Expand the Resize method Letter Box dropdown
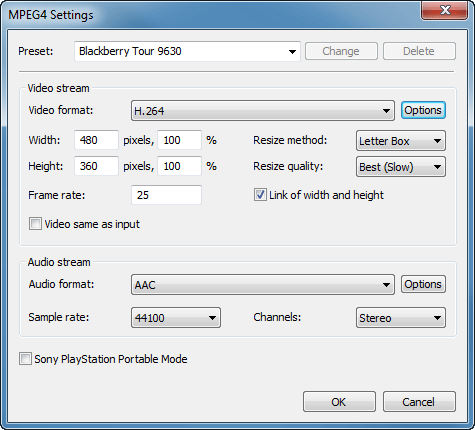The height and width of the screenshot is (430, 475). (x=401, y=141)
